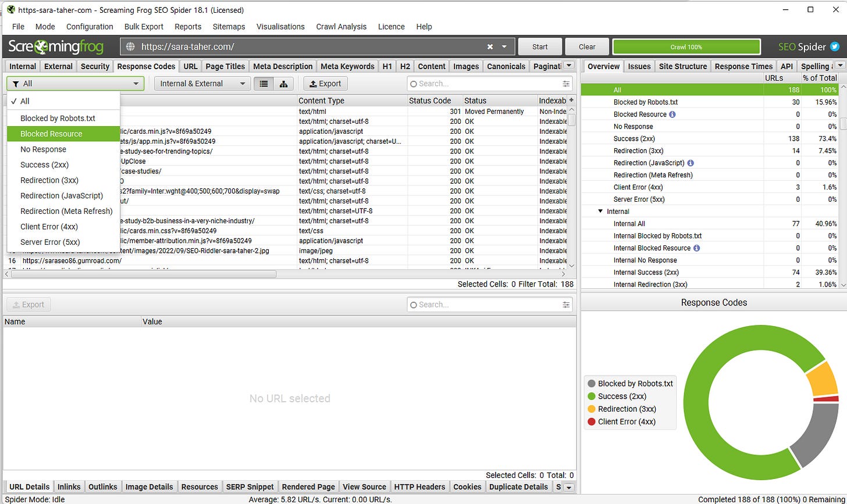Viewport: 847px width, 504px height.
Task: Select Internal Success (2xx) overview row
Action: pyautogui.click(x=709, y=273)
